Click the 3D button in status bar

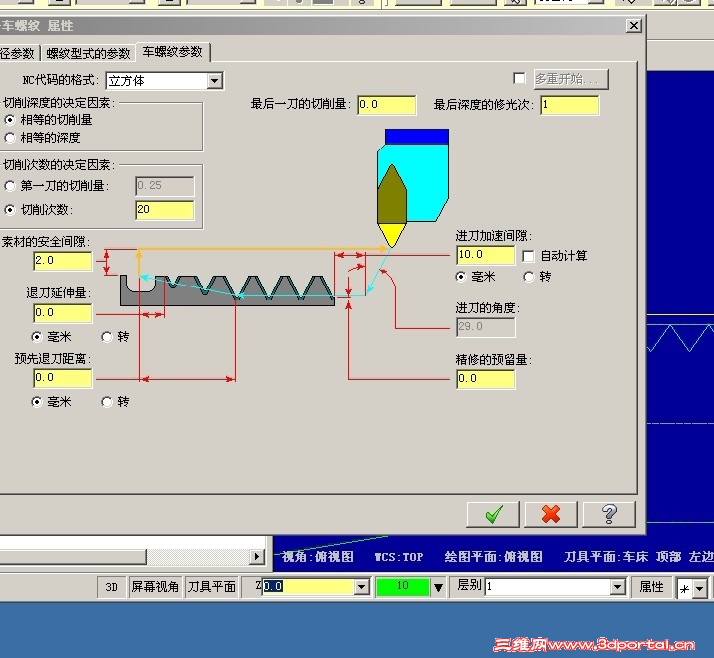click(112, 587)
